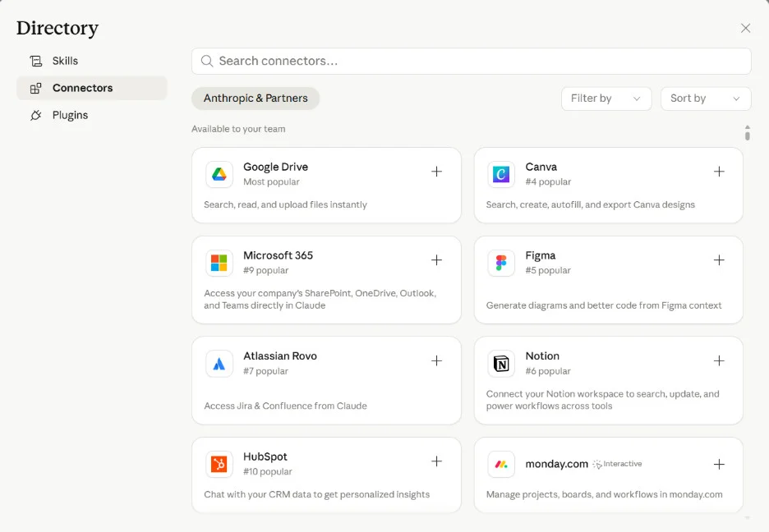Click the Google Drive logo

pos(219,174)
